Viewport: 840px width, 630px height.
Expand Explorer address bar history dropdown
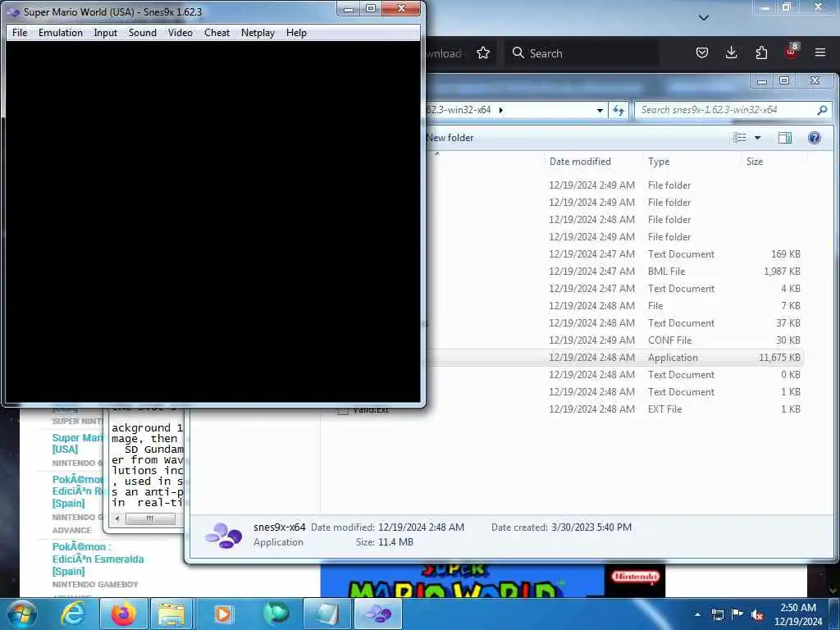click(x=600, y=111)
